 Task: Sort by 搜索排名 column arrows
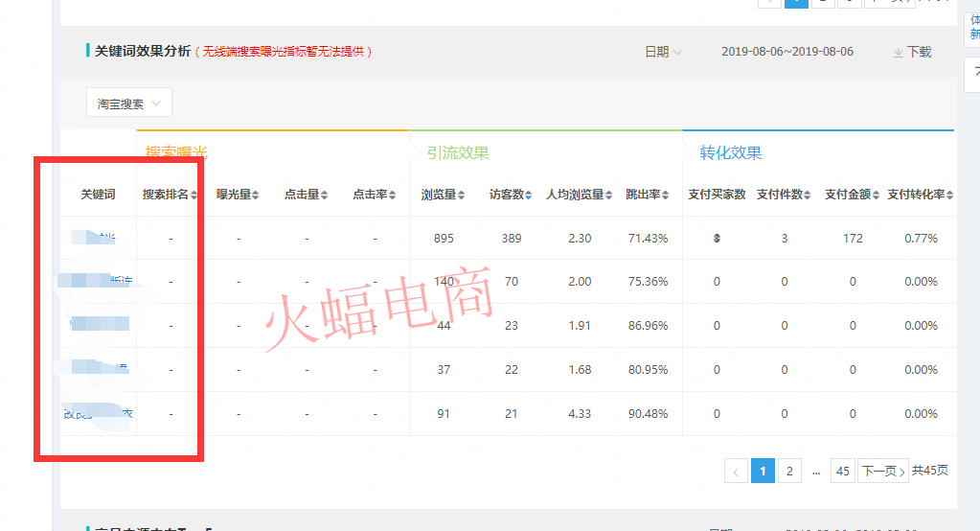[x=194, y=195]
